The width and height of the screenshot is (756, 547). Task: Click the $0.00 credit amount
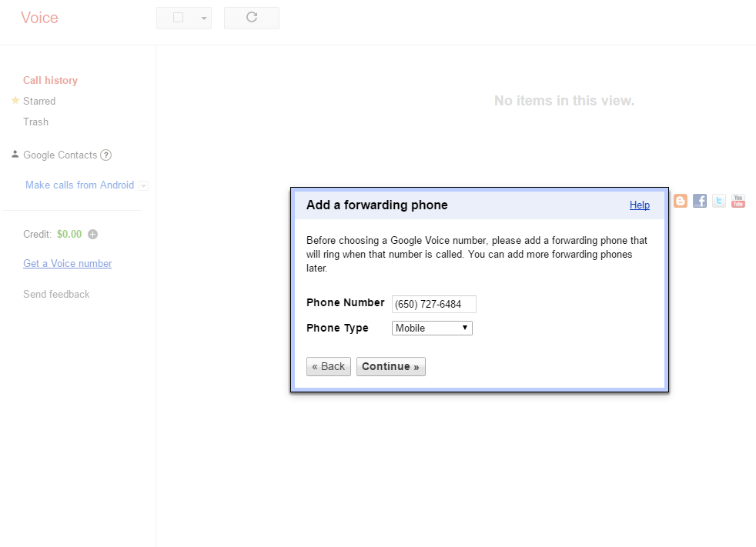pos(69,234)
